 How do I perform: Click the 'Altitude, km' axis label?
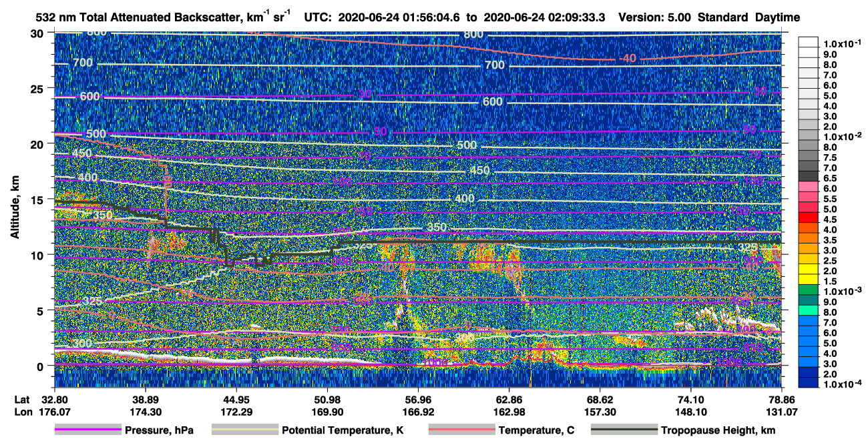click(x=14, y=209)
